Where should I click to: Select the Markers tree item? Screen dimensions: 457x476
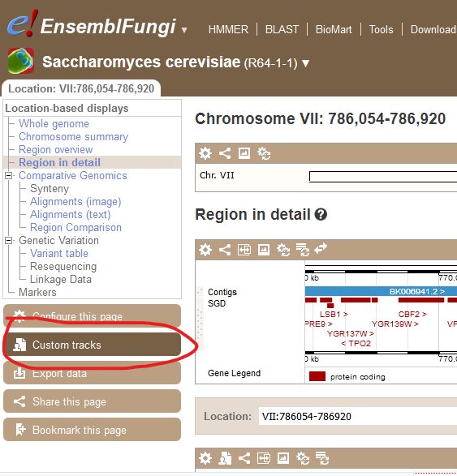coord(37,292)
